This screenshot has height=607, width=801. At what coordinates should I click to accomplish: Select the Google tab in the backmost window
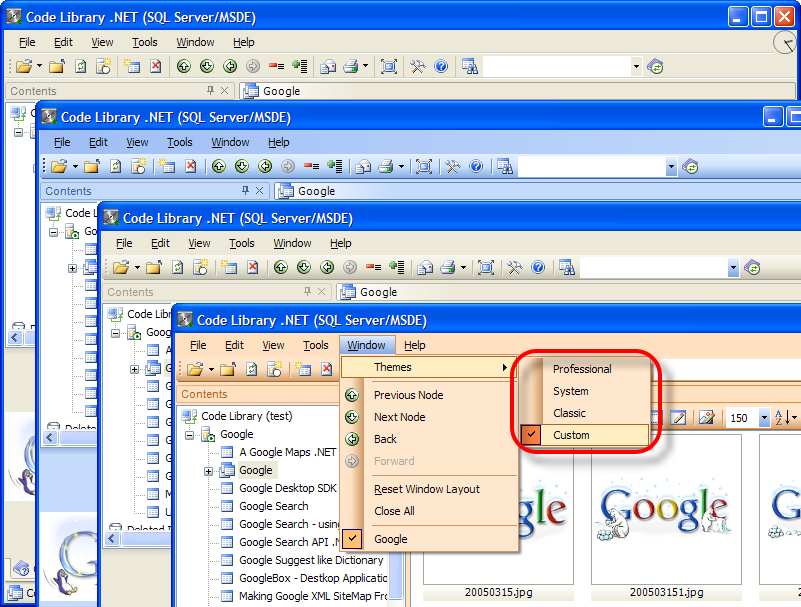click(272, 91)
